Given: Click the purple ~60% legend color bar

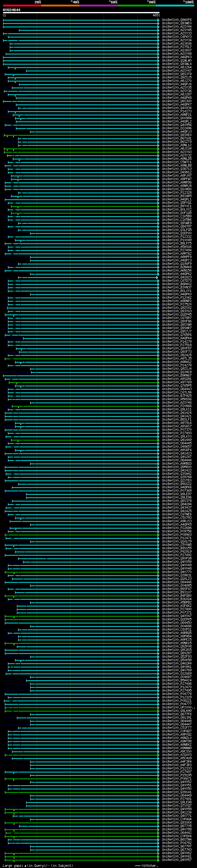Looking at the screenshot, I should (x=99, y=6).
